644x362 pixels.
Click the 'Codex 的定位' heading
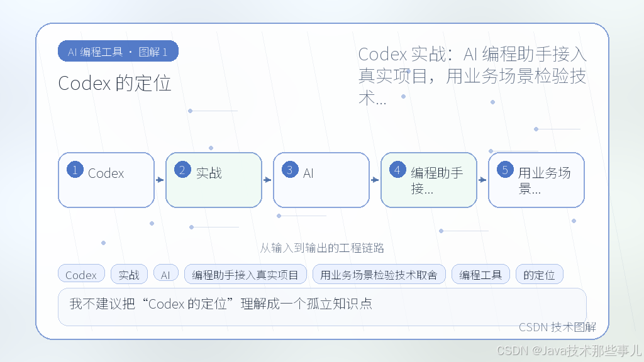coord(114,84)
